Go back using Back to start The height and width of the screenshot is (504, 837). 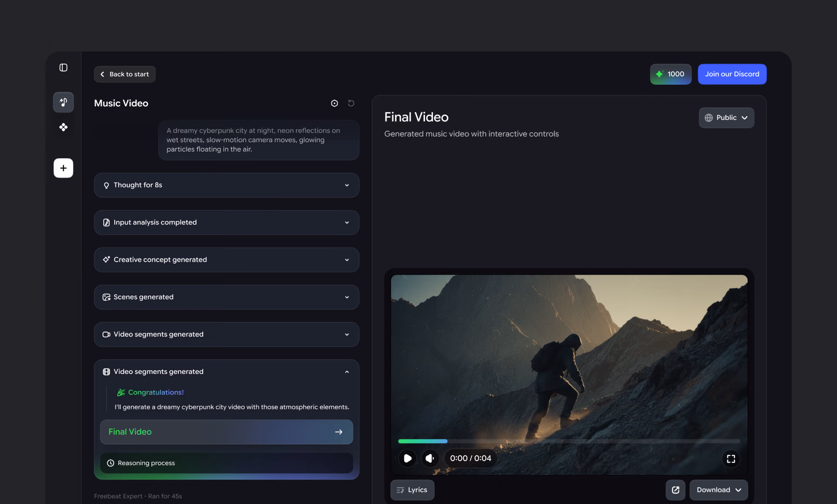pyautogui.click(x=125, y=74)
